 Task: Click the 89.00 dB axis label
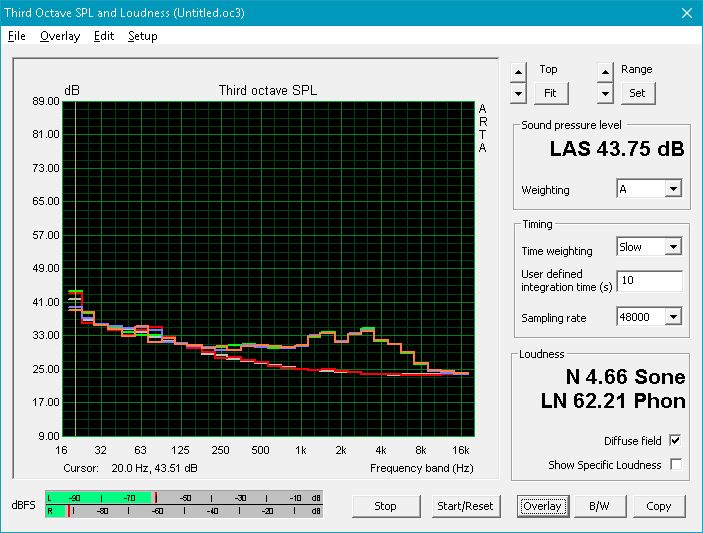(x=46, y=101)
